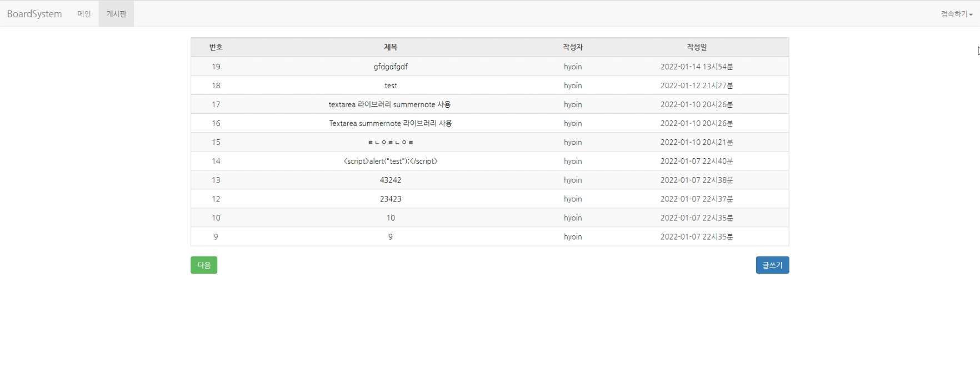Click the green 다음 button
Viewport: 980px width, 383px height.
click(204, 265)
